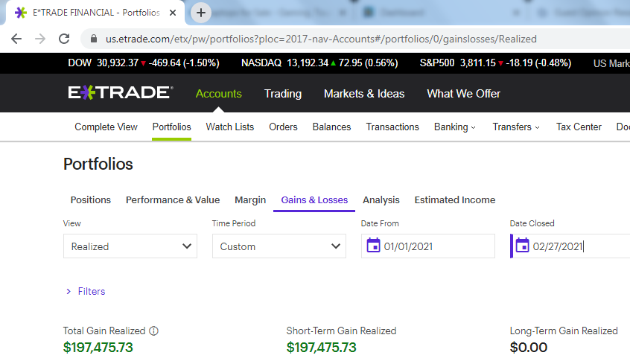Go to Complete View
Image resolution: width=630 pixels, height=364 pixels.
(106, 127)
